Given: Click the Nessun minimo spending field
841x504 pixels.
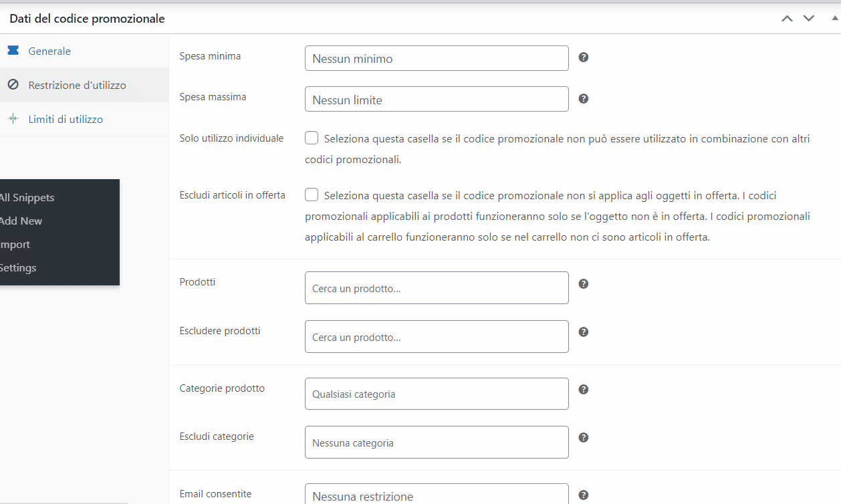Looking at the screenshot, I should 437,58.
